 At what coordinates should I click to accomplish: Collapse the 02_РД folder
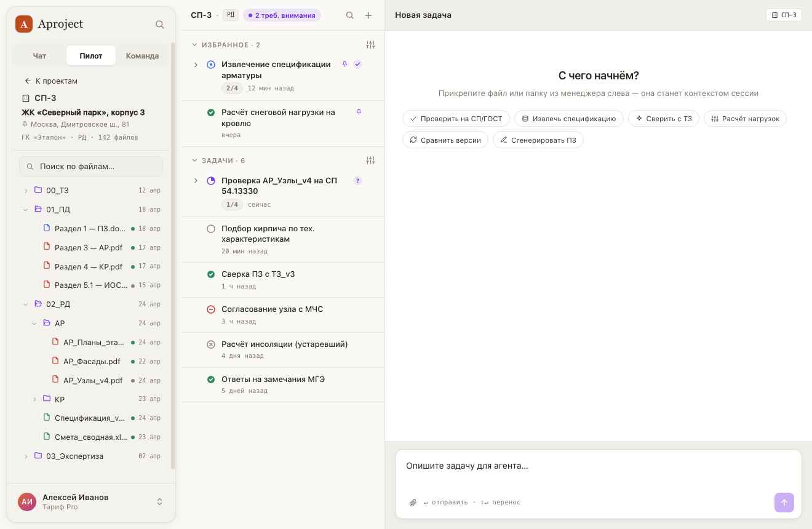pos(26,304)
